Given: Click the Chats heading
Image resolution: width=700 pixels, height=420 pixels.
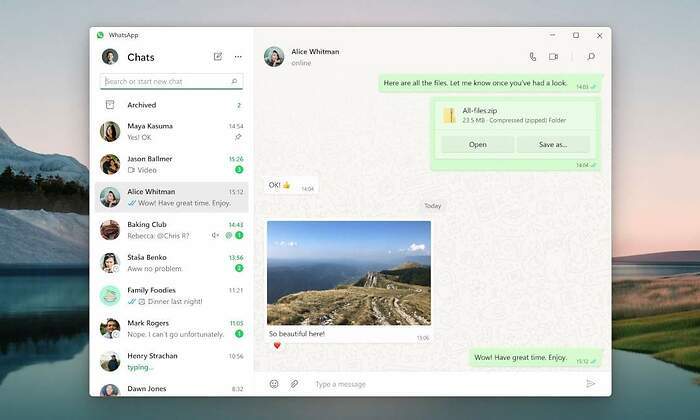Looking at the screenshot, I should point(141,57).
